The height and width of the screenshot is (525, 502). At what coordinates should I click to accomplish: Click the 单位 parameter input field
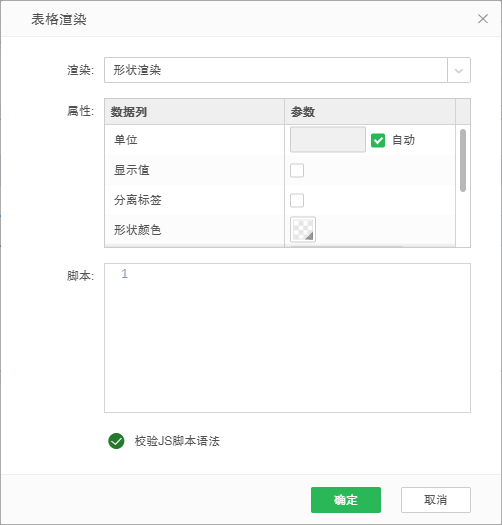tap(328, 140)
